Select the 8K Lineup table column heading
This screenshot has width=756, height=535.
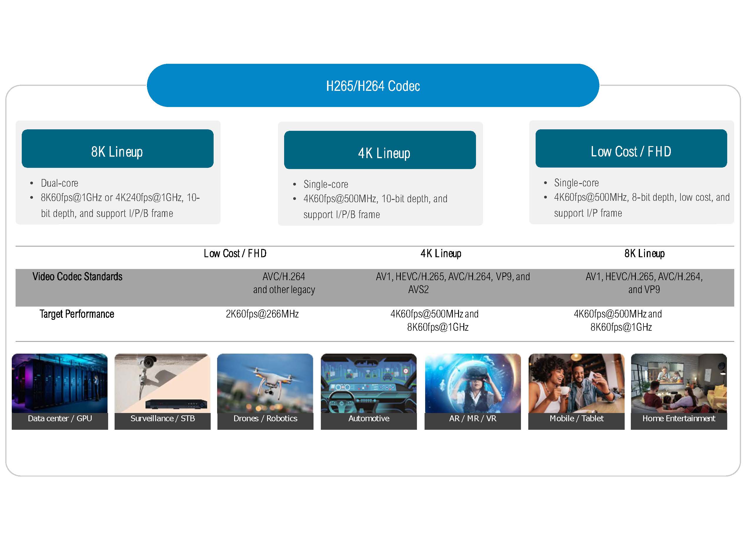coord(644,253)
